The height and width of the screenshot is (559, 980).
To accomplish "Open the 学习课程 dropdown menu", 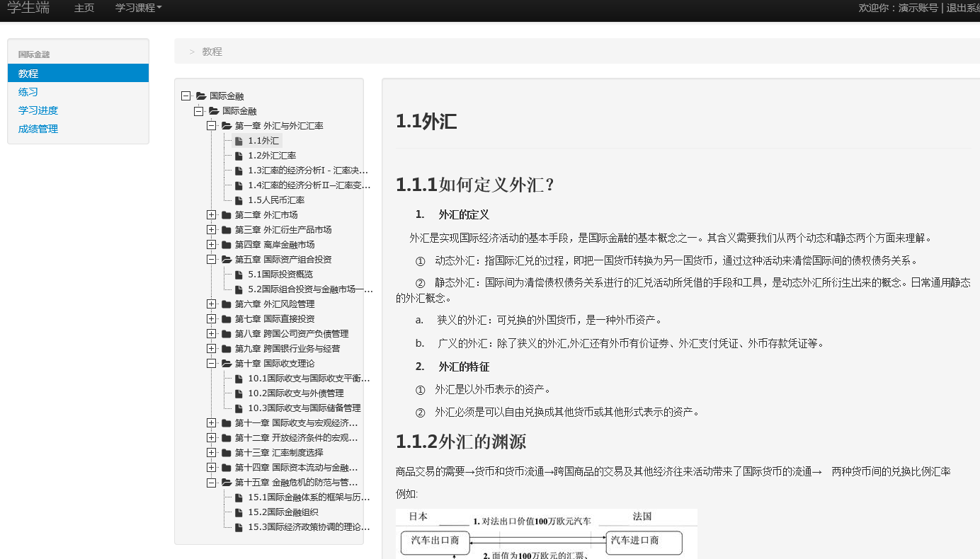I will pos(138,8).
